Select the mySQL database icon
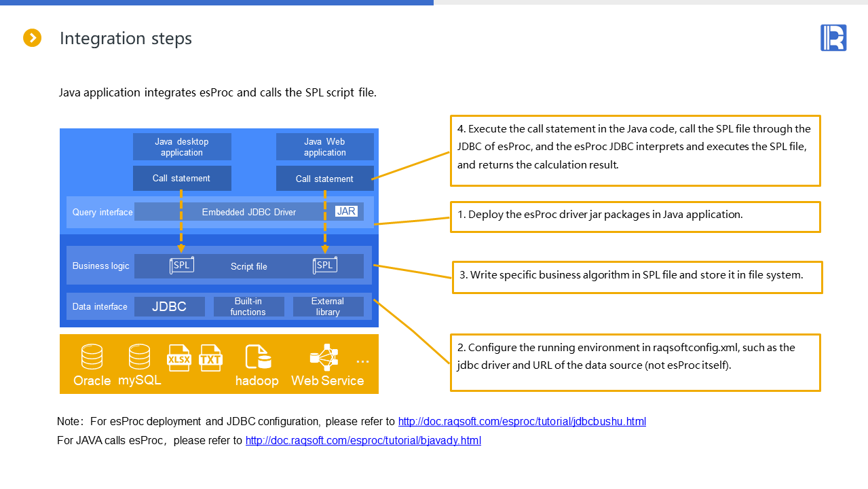 coord(139,357)
